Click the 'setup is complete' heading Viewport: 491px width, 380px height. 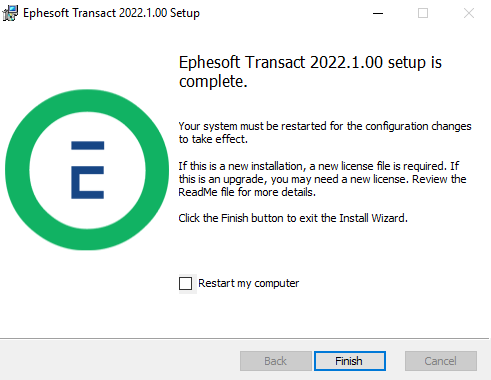pos(310,72)
